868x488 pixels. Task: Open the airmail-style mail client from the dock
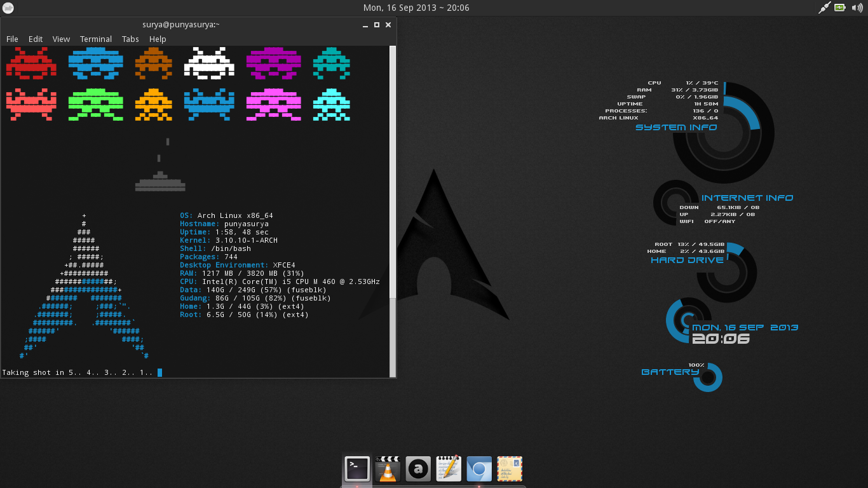click(509, 469)
